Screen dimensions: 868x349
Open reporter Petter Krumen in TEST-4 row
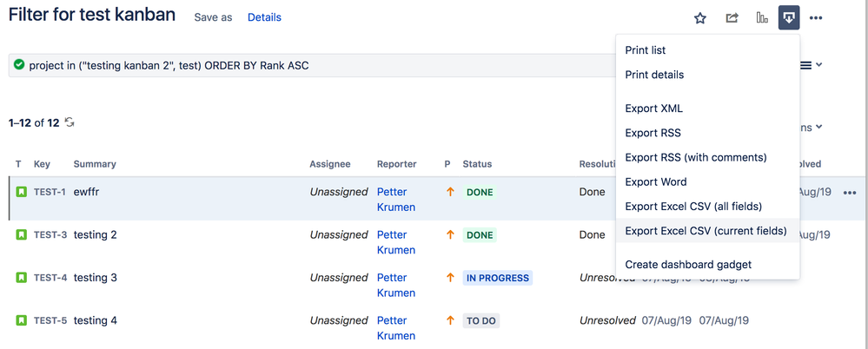[396, 286]
